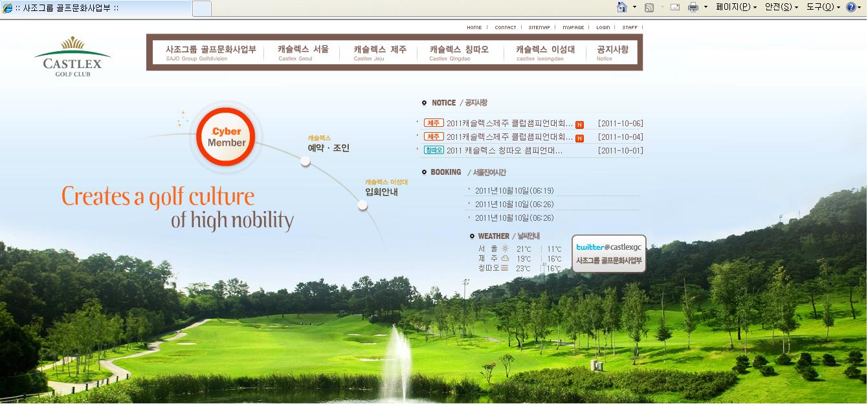Click the 입회안내 link

click(382, 192)
